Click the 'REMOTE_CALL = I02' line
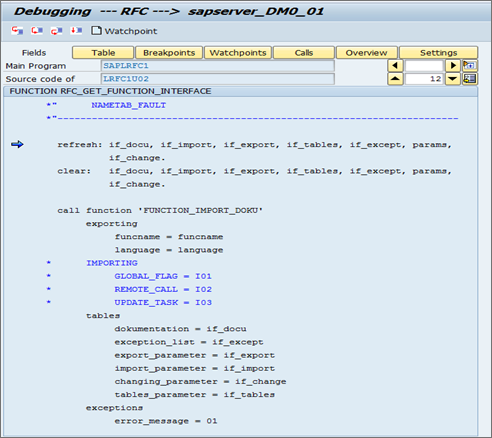Image resolution: width=492 pixels, height=438 pixels. coord(163,289)
